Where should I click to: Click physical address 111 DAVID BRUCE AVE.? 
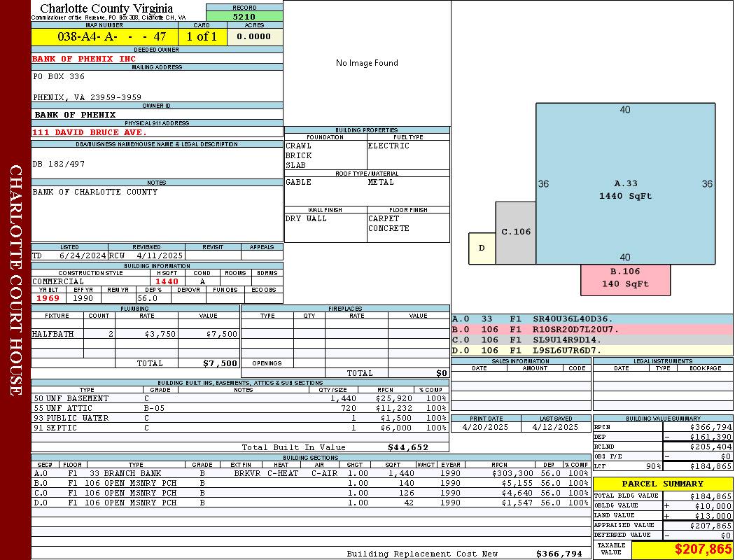pos(90,132)
